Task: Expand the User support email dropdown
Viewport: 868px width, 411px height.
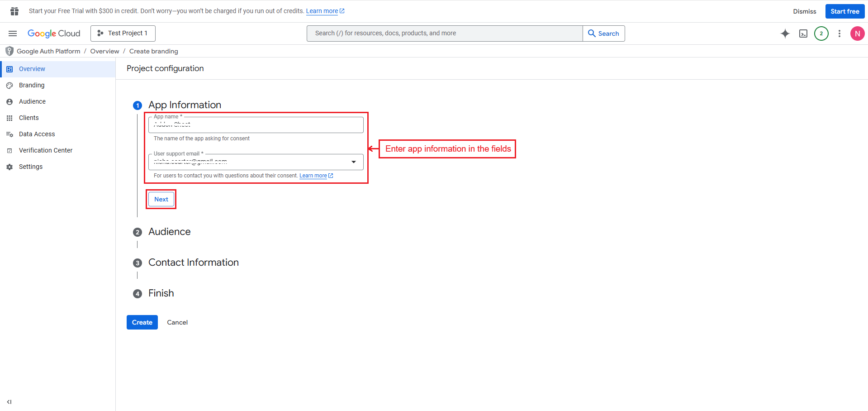Action: 353,162
